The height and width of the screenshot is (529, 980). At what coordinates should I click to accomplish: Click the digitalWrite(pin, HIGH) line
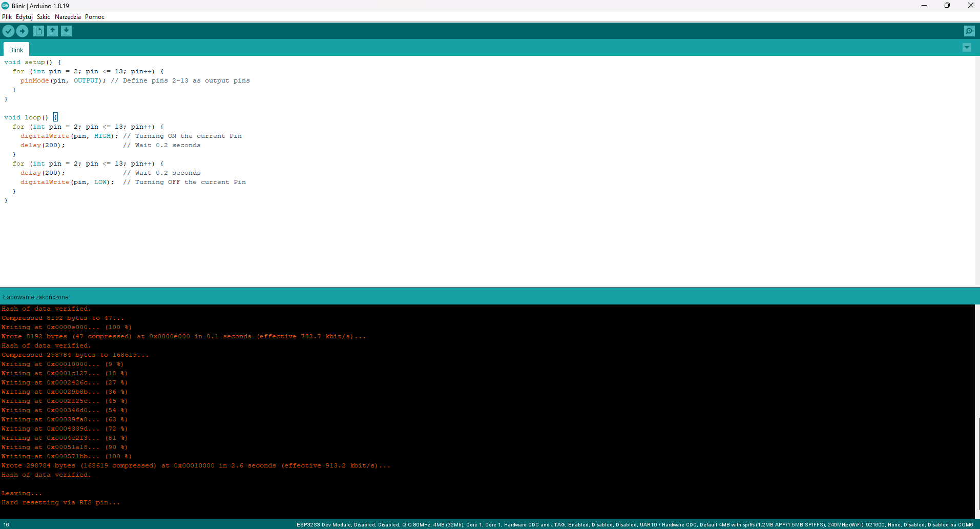click(x=131, y=136)
